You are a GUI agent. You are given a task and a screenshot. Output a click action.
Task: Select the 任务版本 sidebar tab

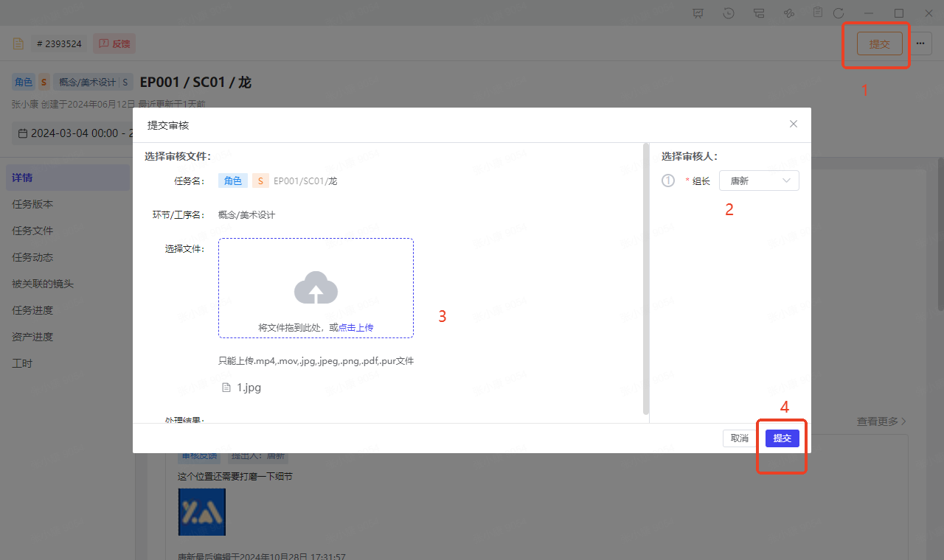[32, 204]
